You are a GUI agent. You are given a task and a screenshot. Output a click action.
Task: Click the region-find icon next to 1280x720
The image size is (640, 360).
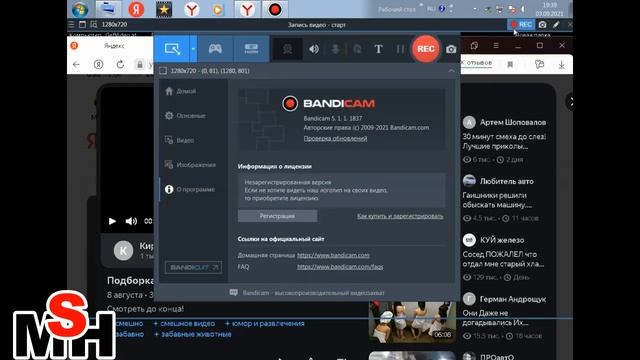tap(93, 24)
